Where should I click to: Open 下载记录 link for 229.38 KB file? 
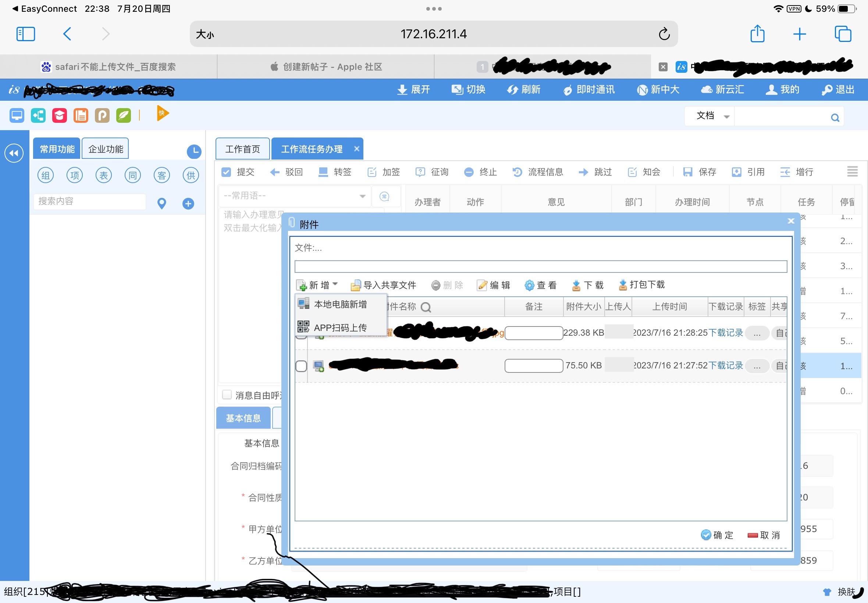[725, 332]
